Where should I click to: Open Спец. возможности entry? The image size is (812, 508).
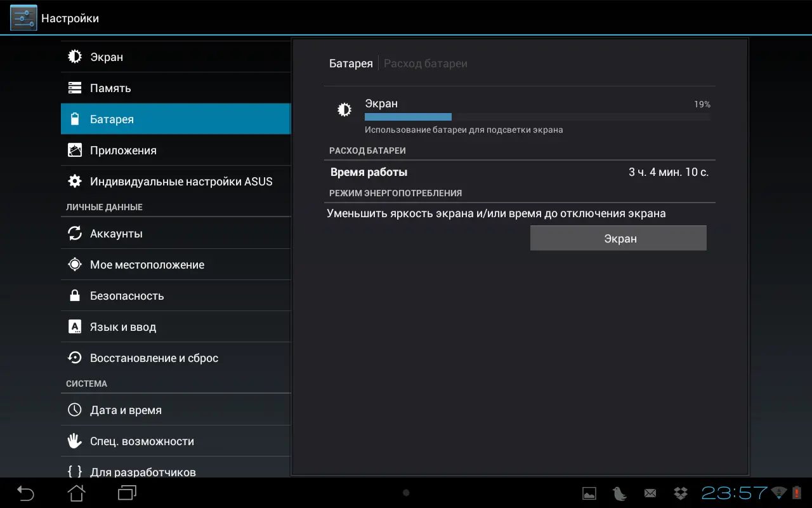pyautogui.click(x=176, y=441)
